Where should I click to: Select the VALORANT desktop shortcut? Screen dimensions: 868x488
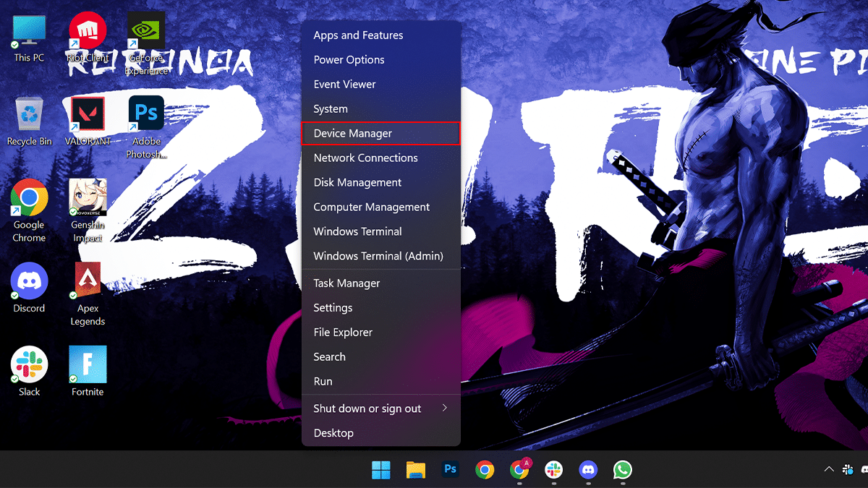88,120
